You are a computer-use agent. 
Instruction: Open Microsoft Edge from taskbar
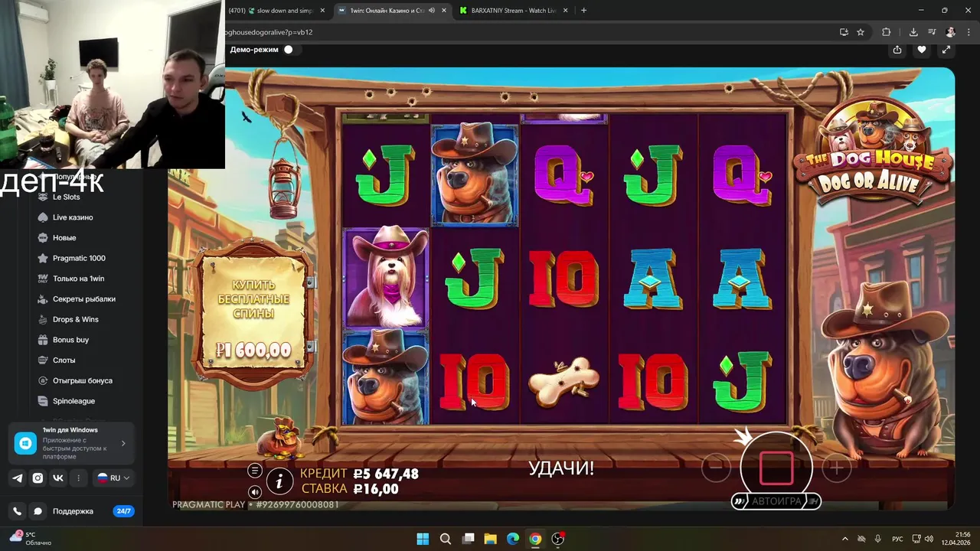tap(513, 539)
